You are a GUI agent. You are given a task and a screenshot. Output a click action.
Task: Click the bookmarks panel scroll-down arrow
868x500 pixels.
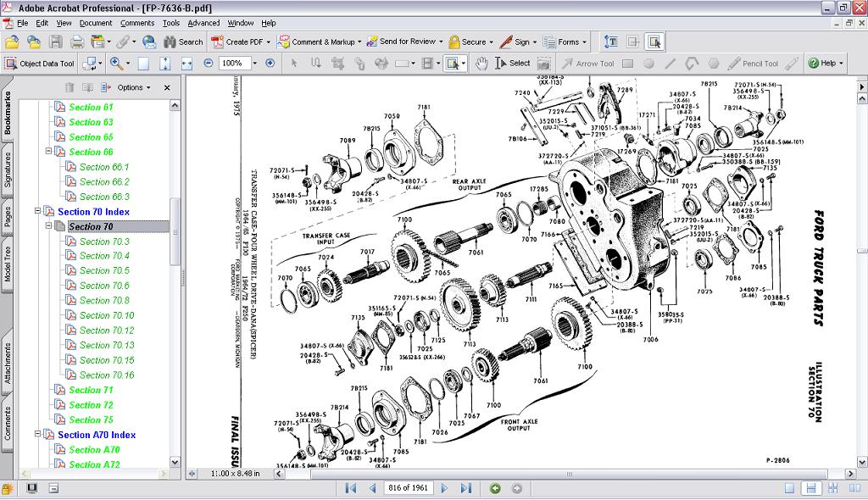175,463
